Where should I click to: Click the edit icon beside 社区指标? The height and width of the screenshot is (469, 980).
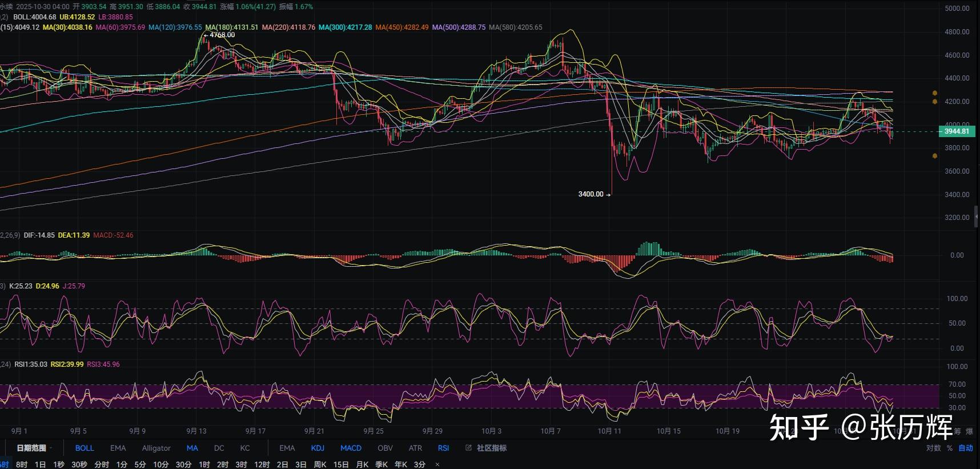[x=468, y=448]
